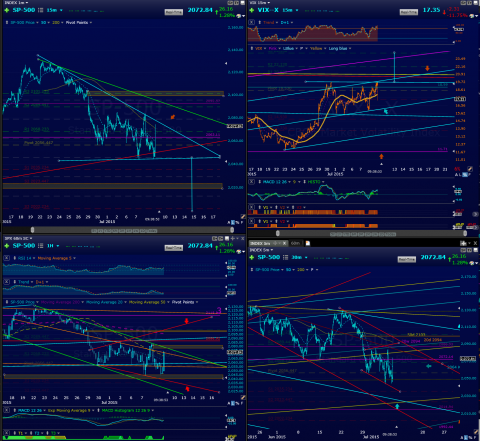This screenshot has height=441, width=480.
Task: Click the pencil drawing icon at the VIX chart's right edge
Action: click(x=470, y=169)
